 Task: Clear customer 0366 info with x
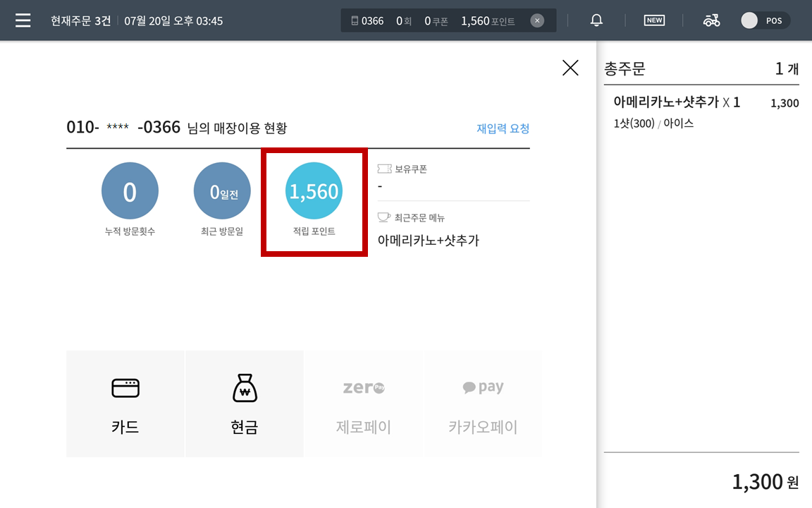537,20
